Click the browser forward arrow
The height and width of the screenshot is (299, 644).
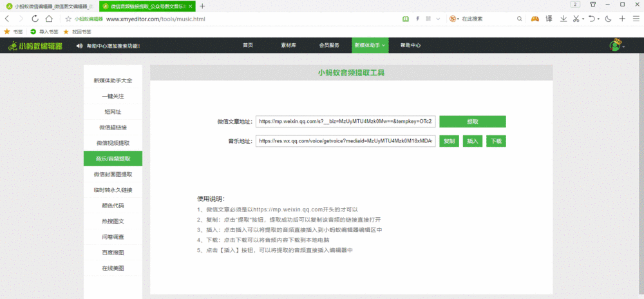pyautogui.click(x=21, y=19)
